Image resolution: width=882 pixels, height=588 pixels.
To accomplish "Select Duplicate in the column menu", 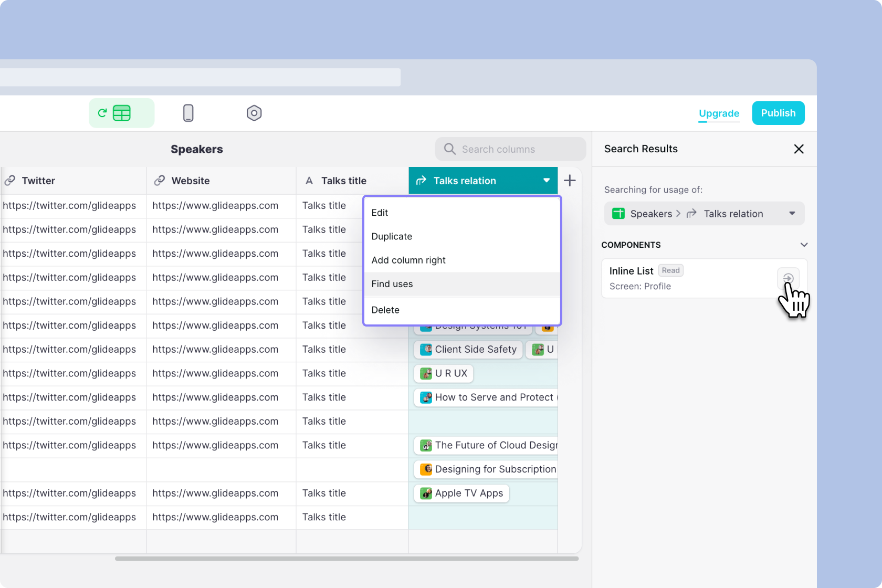I will click(x=392, y=236).
